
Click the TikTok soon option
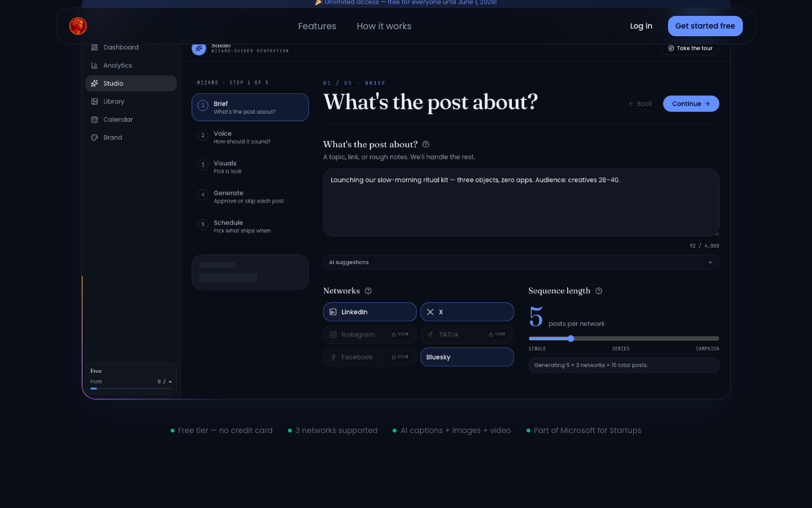(467, 335)
